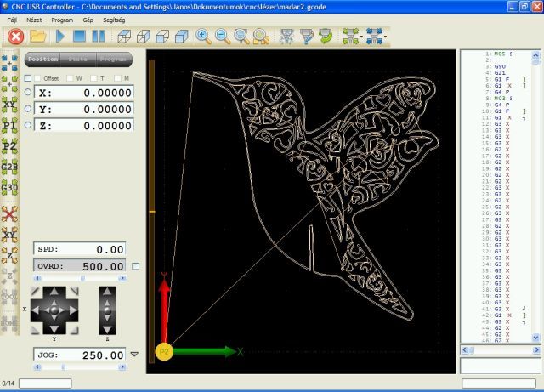Image resolution: width=544 pixels, height=392 pixels.
Task: Click the zoom in magnifier icon
Action: pyautogui.click(x=203, y=37)
